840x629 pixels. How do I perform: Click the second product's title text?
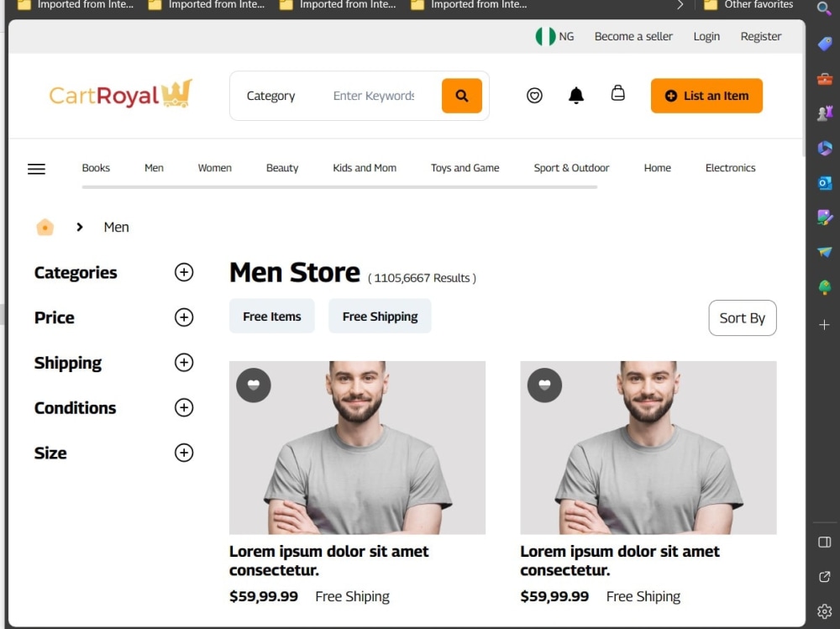pos(620,560)
